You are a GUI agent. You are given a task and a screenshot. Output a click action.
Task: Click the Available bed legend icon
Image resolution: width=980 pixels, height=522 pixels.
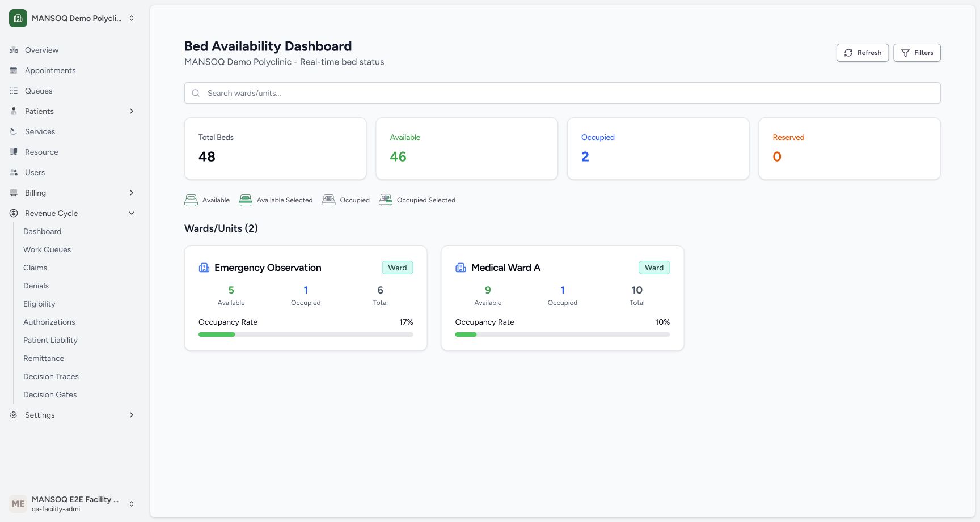[x=191, y=200]
